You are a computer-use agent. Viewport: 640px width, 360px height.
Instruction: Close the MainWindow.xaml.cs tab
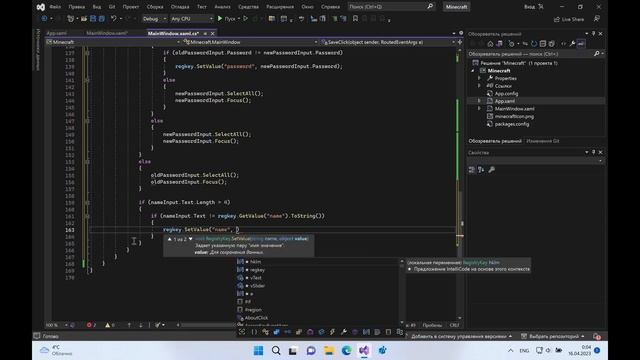213,33
